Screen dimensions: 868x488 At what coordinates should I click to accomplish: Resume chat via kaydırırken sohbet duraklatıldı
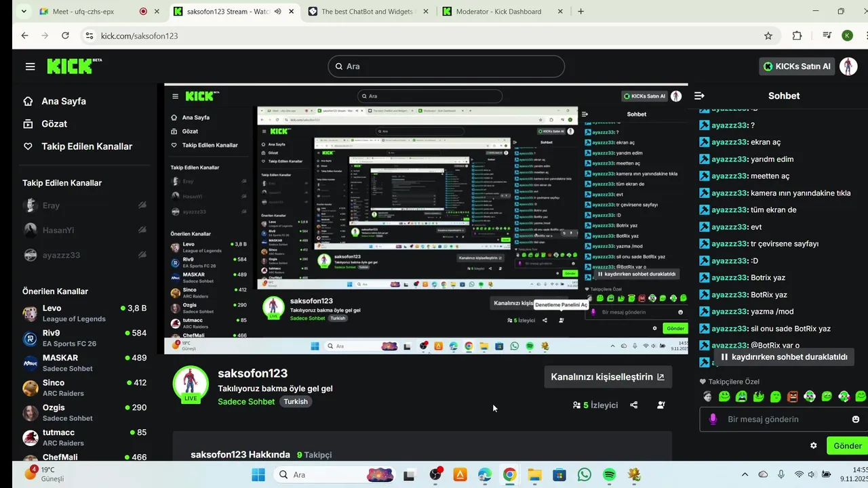[784, 357]
